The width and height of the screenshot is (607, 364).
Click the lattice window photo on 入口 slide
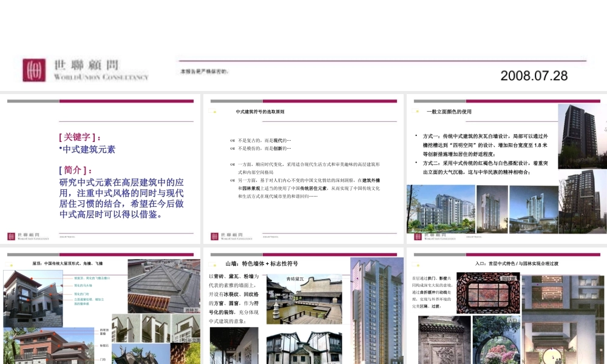coord(488,293)
